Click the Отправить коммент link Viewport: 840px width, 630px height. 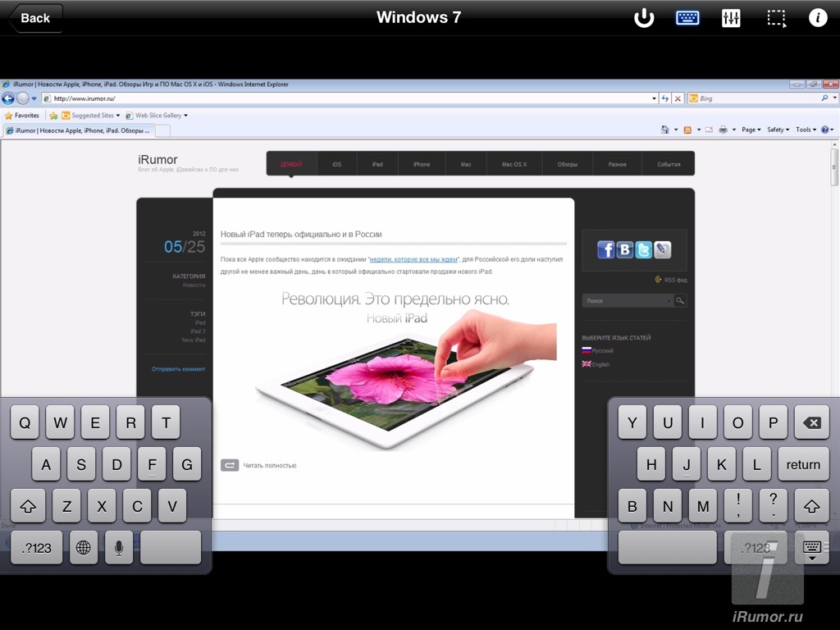tap(178, 369)
